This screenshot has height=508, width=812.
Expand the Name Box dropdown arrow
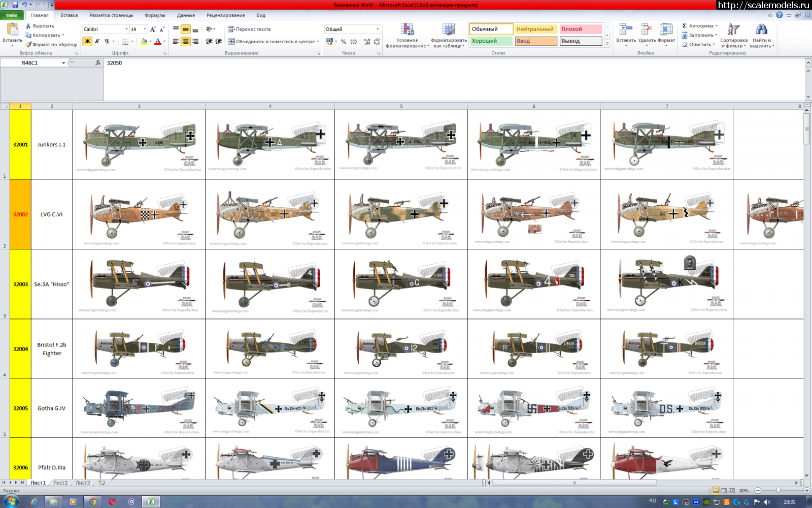(x=63, y=63)
